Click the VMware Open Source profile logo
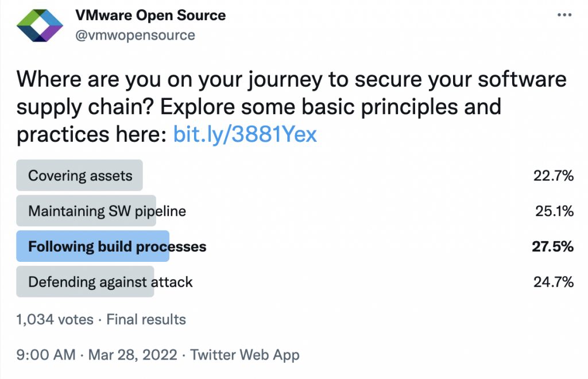 [40, 25]
